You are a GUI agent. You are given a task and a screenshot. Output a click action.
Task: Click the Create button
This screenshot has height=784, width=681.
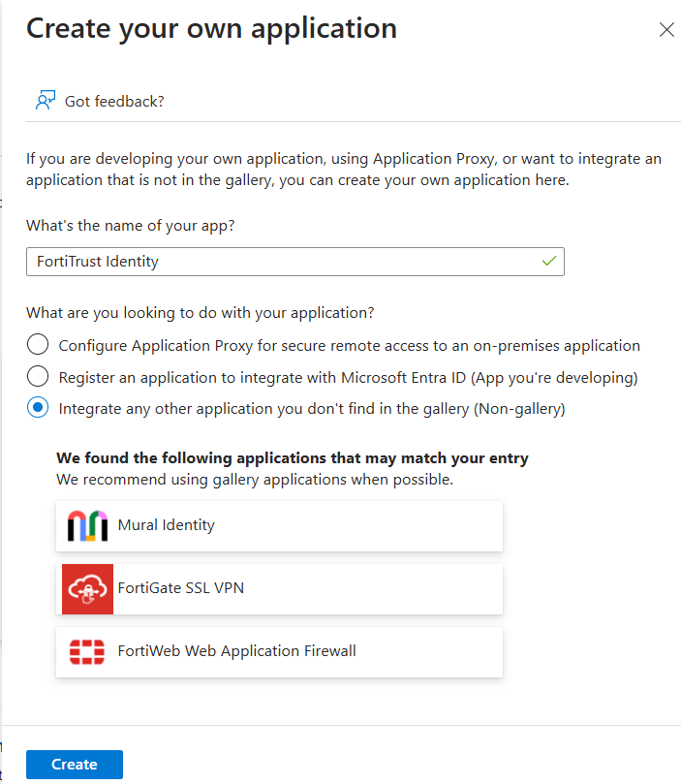click(x=74, y=764)
